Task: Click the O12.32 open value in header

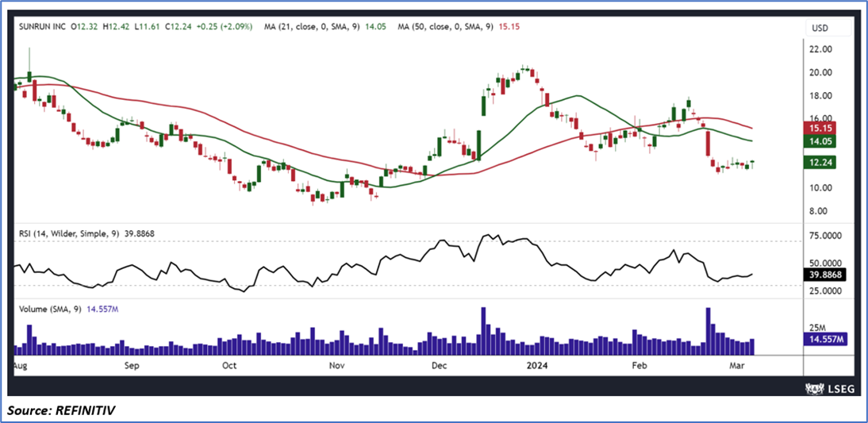Action: click(83, 26)
